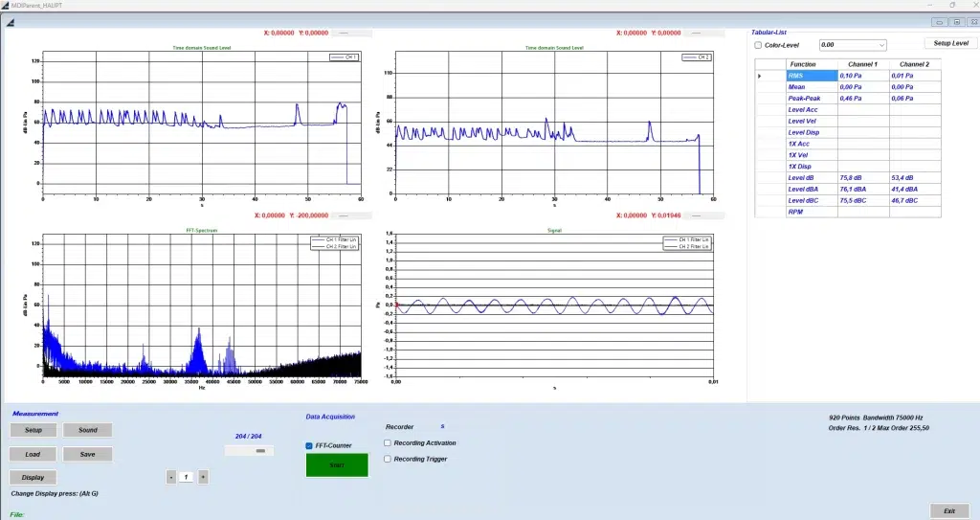Select the Peak-Peak function cell
The image size is (980, 520).
click(x=812, y=99)
